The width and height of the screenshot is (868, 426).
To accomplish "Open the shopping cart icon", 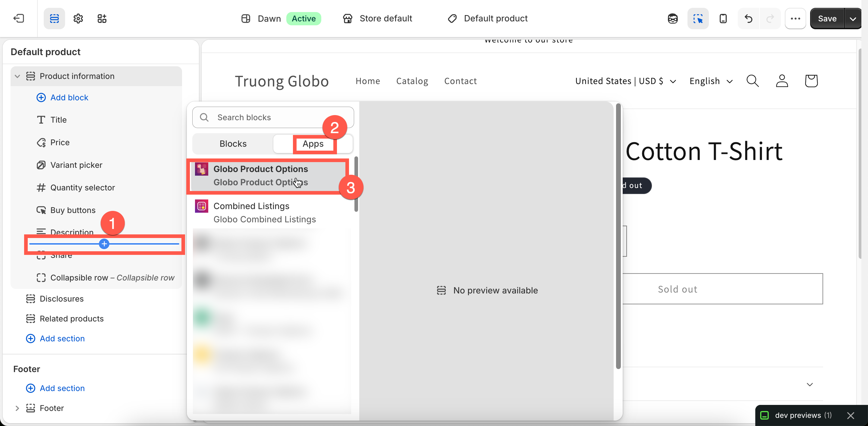I will [x=811, y=81].
